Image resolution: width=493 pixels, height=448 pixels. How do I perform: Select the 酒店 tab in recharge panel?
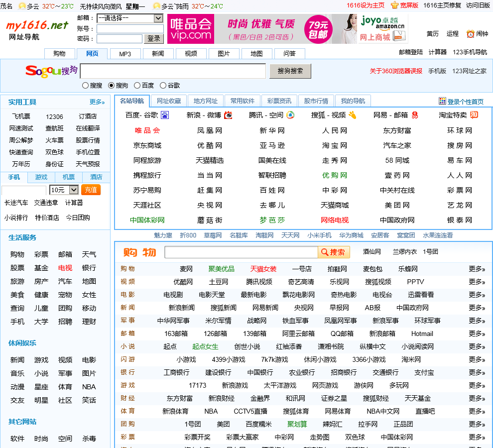point(96,177)
